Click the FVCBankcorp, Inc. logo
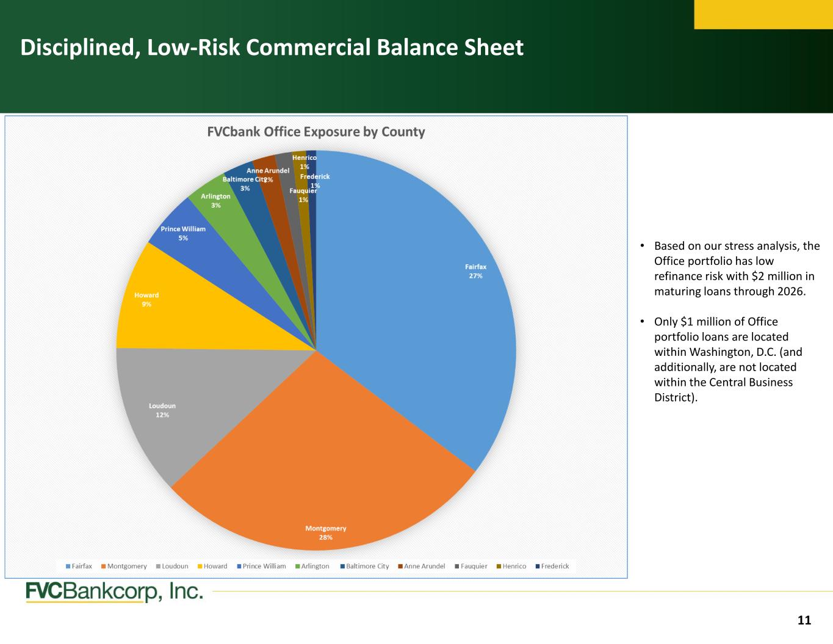Viewport: 833px width, 644px height. point(114,592)
